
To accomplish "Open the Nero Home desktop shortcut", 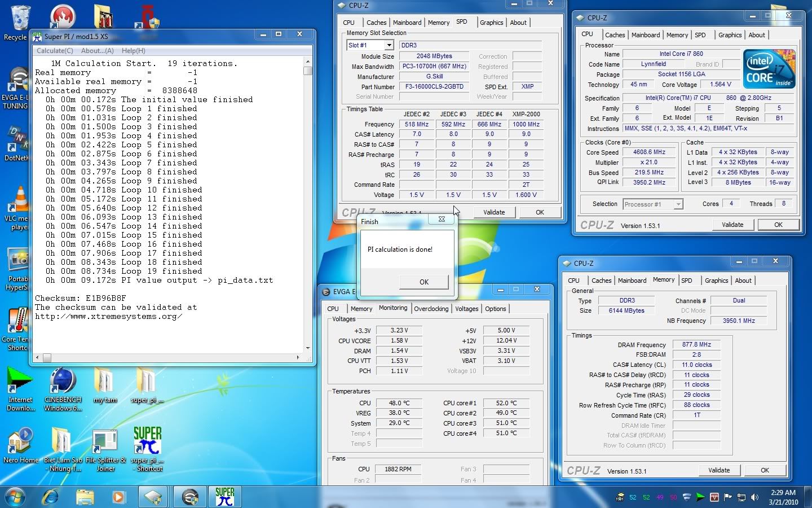I will 21,446.
